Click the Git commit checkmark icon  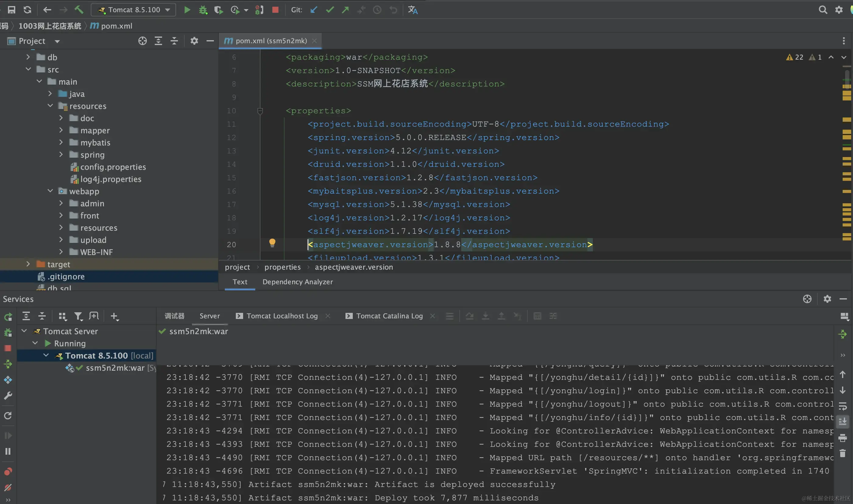tap(329, 10)
